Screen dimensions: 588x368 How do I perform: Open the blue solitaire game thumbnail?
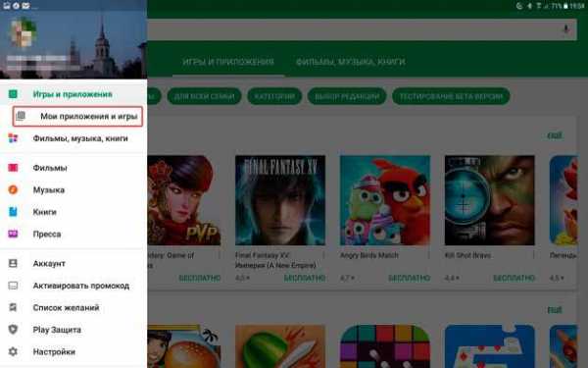point(490,346)
